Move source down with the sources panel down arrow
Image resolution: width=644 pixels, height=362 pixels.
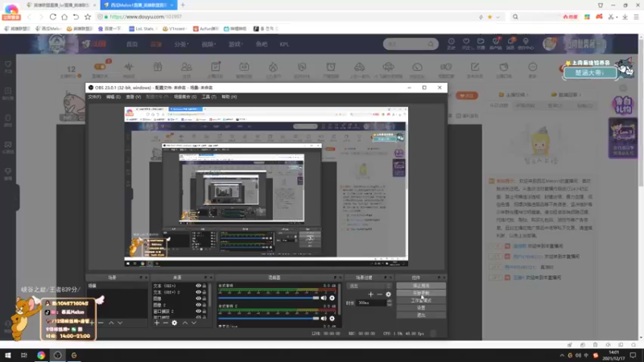pos(194,323)
